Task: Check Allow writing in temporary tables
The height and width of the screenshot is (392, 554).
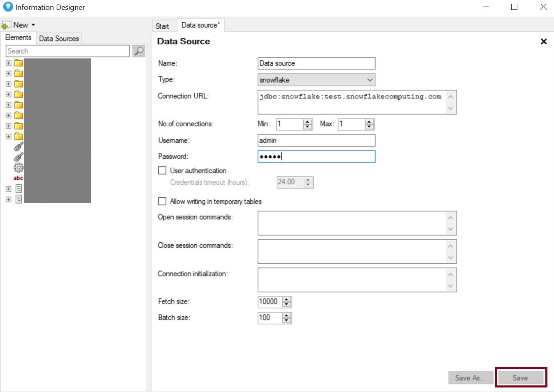Action: [163, 202]
